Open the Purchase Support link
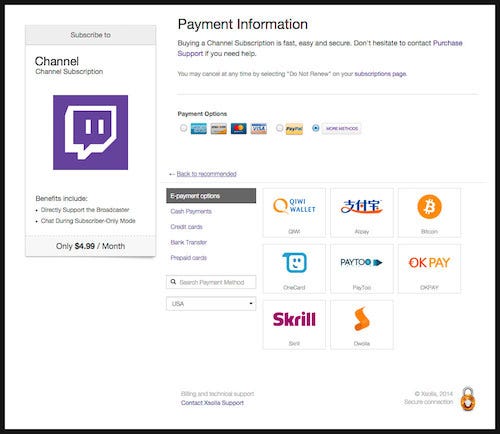 (448, 43)
